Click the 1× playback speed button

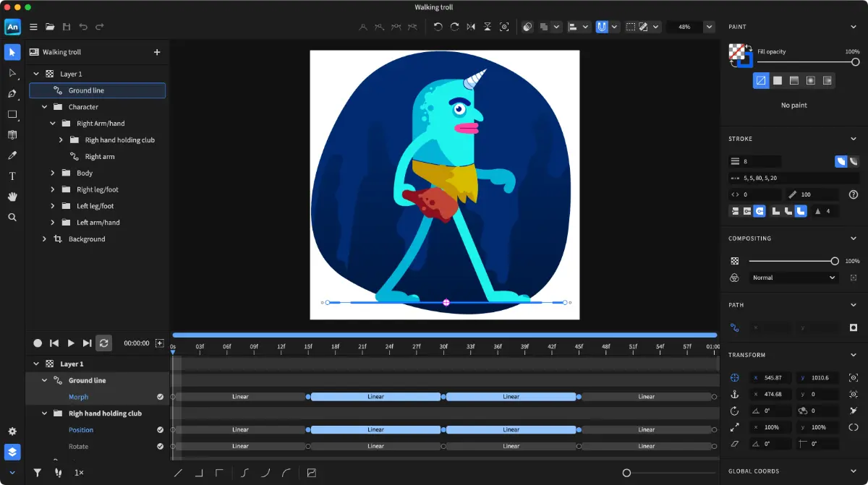click(79, 473)
